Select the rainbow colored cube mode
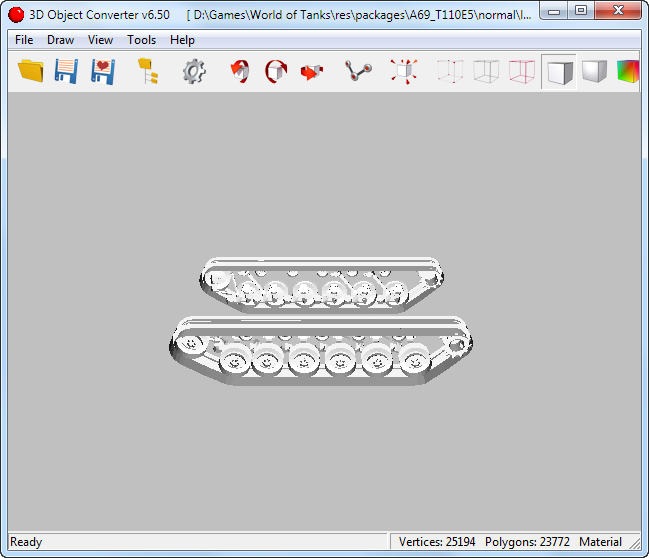The height and width of the screenshot is (558, 649). (628, 71)
